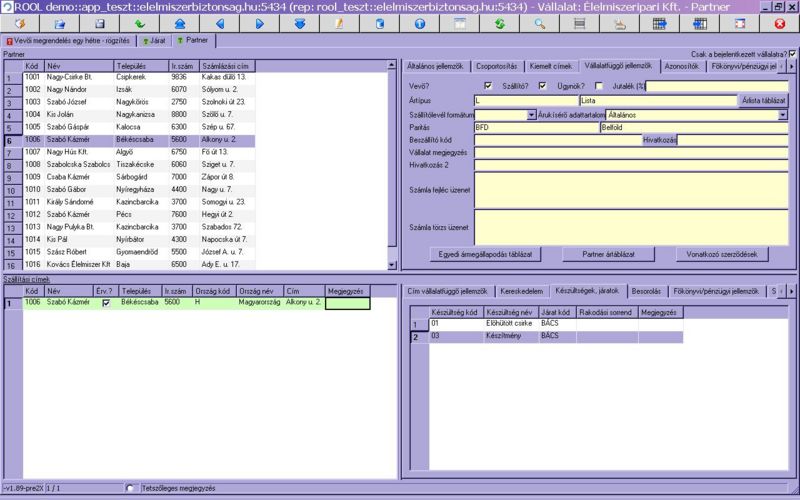Toggle the Ügynök? checkbox
Screen dimensions: 800x500
[x=597, y=85]
